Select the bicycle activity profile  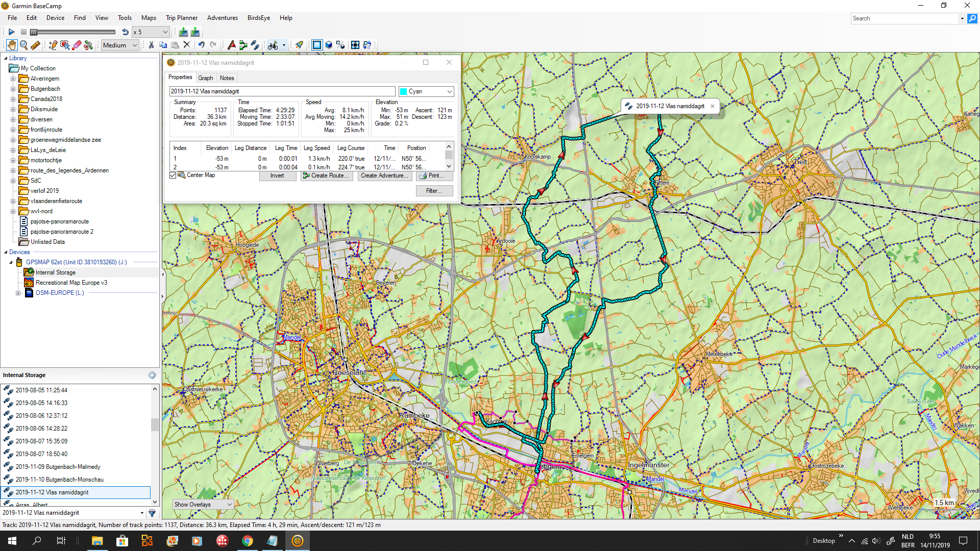tap(273, 45)
